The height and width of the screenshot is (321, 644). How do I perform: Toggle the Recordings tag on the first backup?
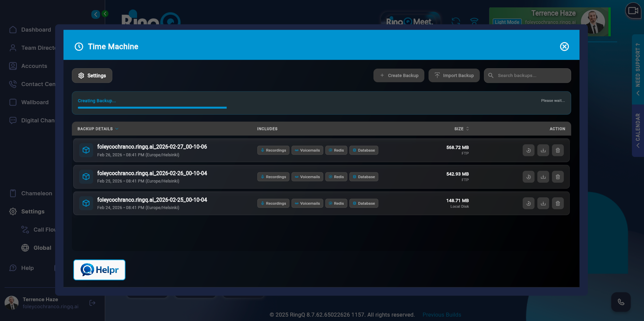[x=273, y=150]
